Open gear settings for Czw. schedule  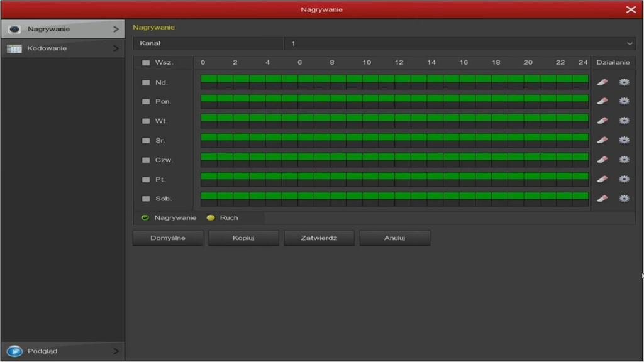[624, 159]
